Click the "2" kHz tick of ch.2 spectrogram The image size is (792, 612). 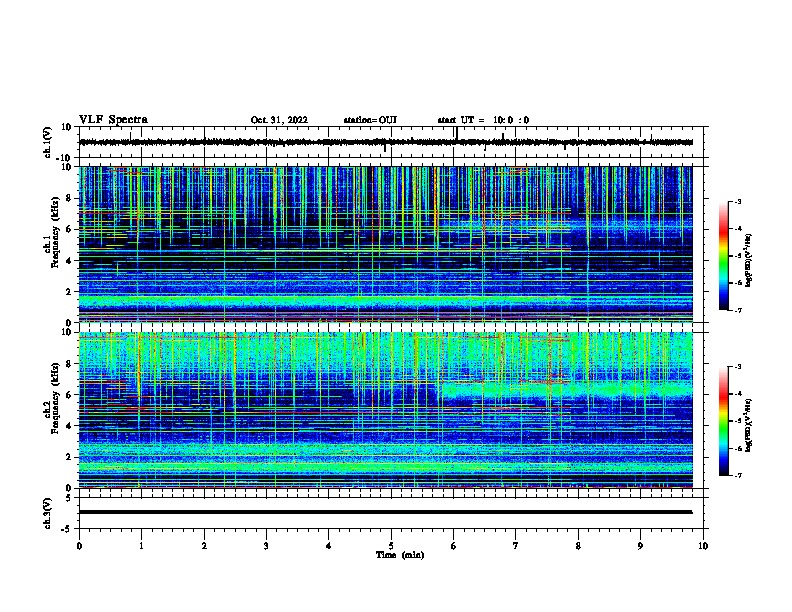click(69, 457)
